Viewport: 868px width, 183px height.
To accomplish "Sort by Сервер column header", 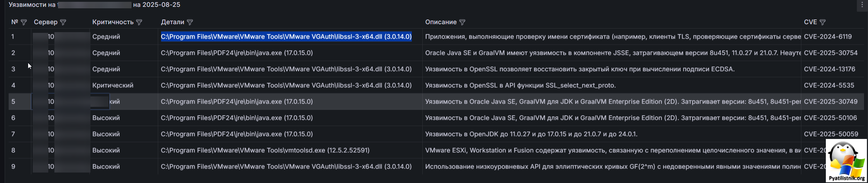I will (x=45, y=22).
